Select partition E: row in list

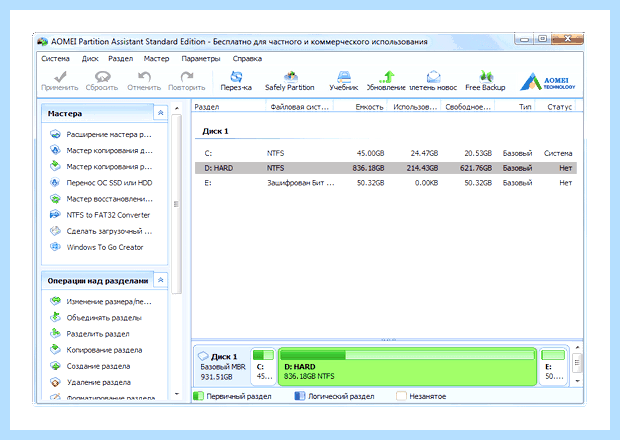(386, 183)
